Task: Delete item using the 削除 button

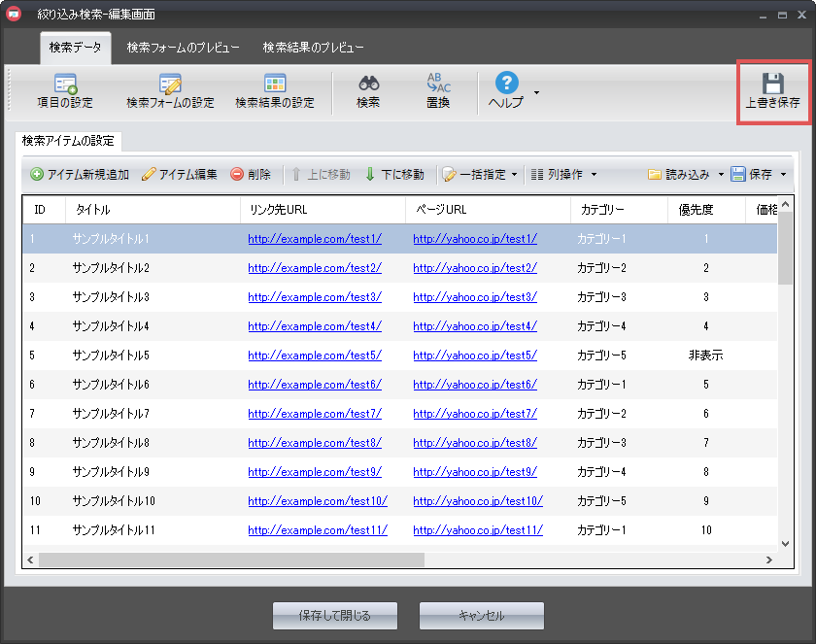Action: [251, 175]
